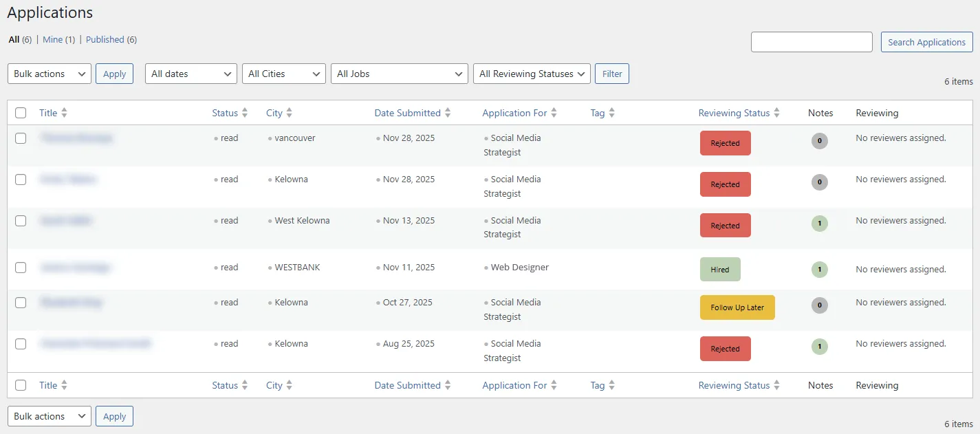Screen dimensions: 980x434
Task: Select all applications with the header checkbox
Action: pos(20,112)
